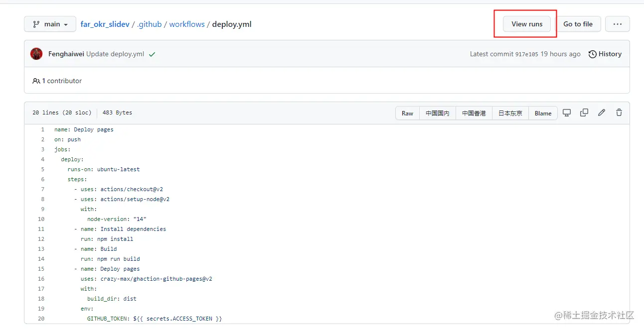Click the 日本东京 mirror button
The height and width of the screenshot is (330, 644).
(510, 113)
